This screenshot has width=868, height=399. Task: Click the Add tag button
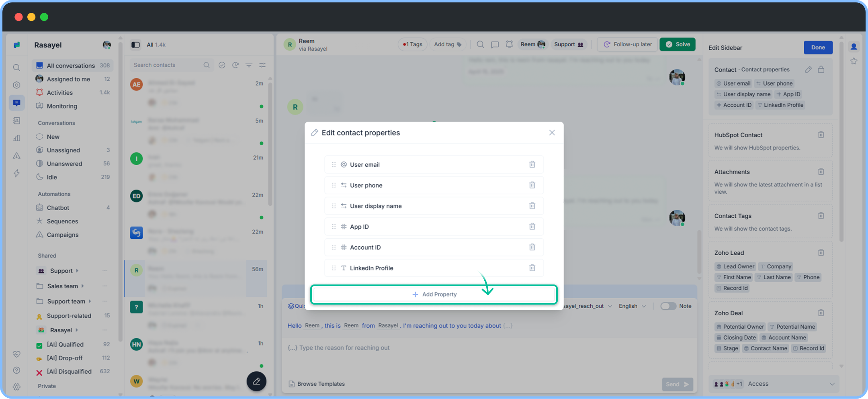pyautogui.click(x=448, y=44)
